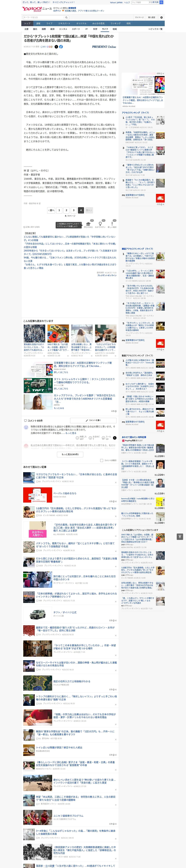Share the first comment on X
This screenshot has height=868, width=186.
(114, 438)
